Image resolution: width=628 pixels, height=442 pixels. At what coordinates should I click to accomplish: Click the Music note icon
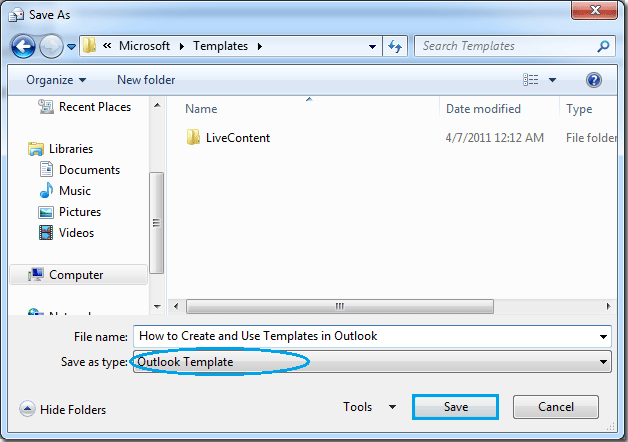click(x=46, y=190)
